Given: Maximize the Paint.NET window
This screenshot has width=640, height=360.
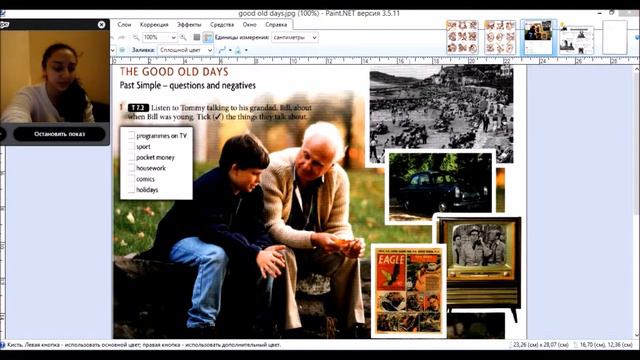Looking at the screenshot, I should 612,13.
